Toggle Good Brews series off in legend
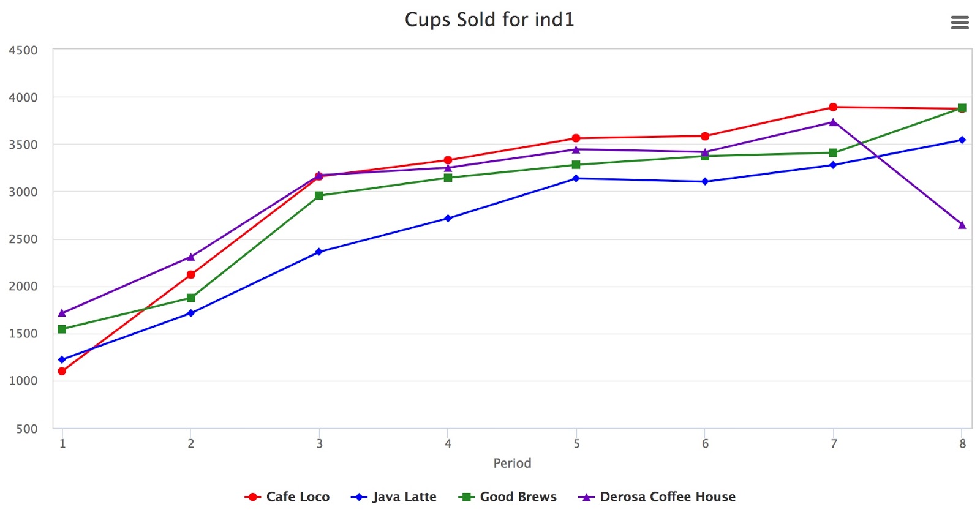This screenshot has height=518, width=980. pyautogui.click(x=518, y=497)
